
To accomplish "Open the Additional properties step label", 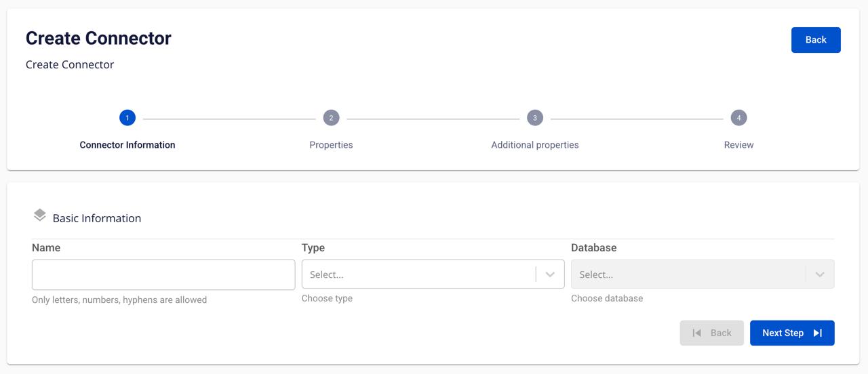I will click(x=535, y=145).
